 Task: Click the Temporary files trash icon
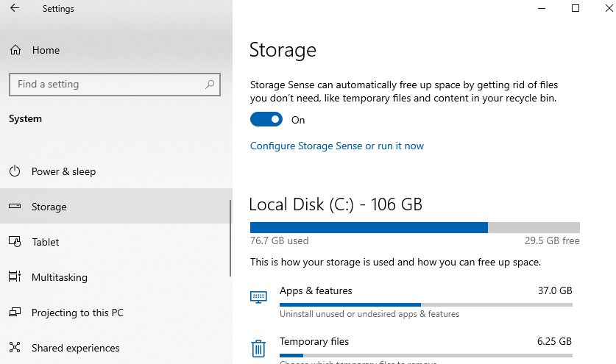pos(258,348)
